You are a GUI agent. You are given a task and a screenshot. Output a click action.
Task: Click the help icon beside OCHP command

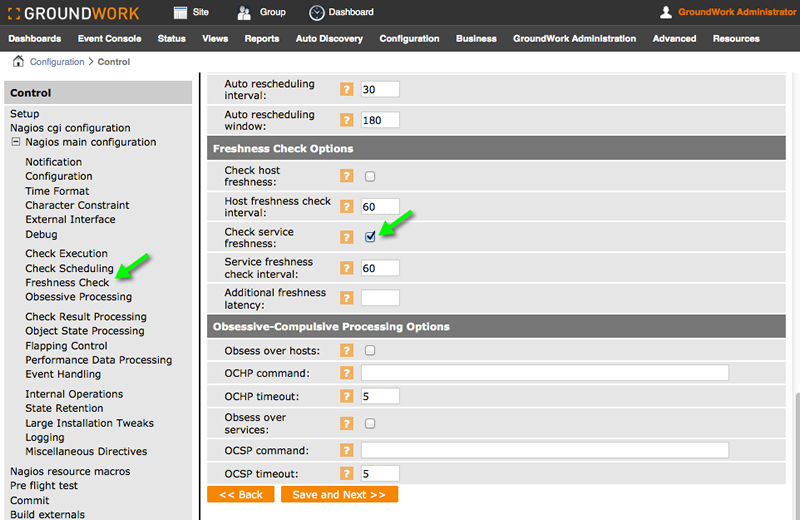point(346,373)
